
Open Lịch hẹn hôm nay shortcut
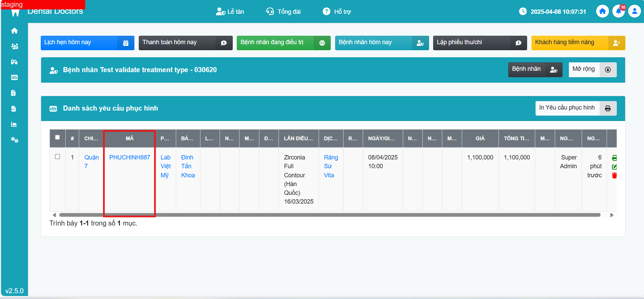[87, 43]
